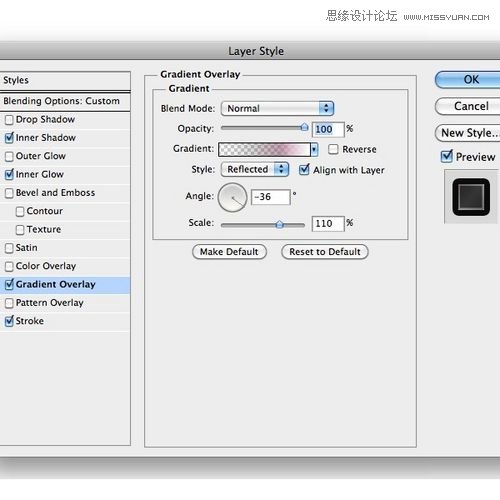The width and height of the screenshot is (500, 500).
Task: Uncheck the Gradient Overlay checkbox
Action: [9, 284]
